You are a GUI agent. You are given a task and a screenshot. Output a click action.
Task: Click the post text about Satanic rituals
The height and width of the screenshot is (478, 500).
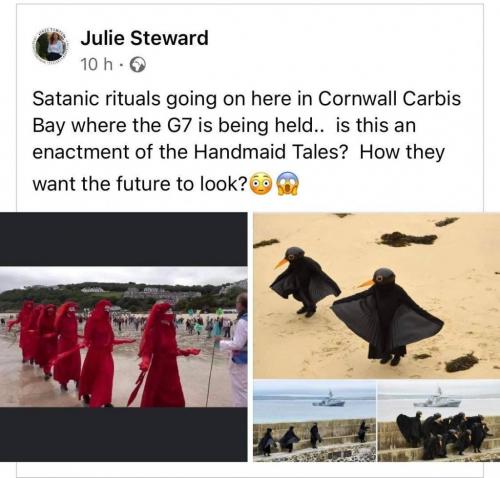point(247,141)
